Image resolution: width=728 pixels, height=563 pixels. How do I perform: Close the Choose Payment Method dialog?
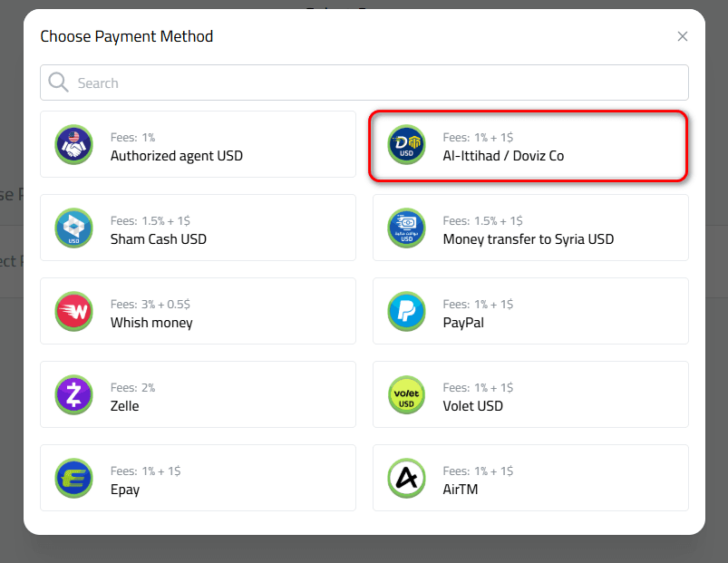[x=682, y=36]
